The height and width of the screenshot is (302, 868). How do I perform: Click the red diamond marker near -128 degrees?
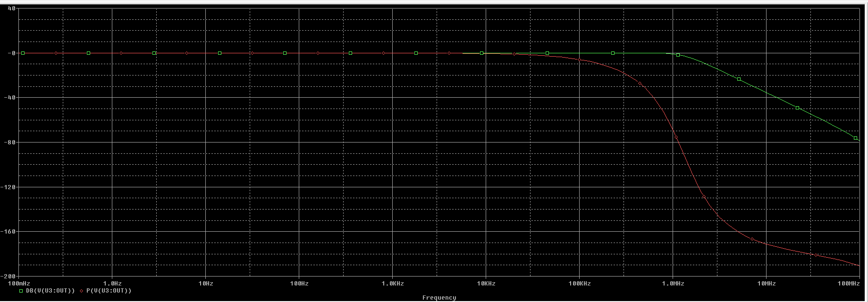click(704, 197)
